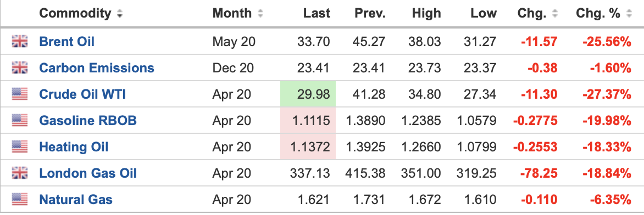
Task: Open the Natural Gas link
Action: (76, 200)
